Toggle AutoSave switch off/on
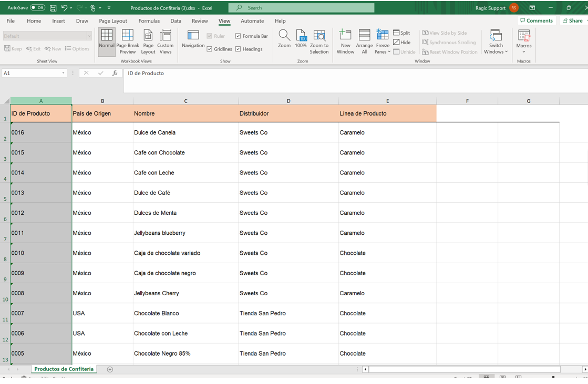 coord(37,8)
